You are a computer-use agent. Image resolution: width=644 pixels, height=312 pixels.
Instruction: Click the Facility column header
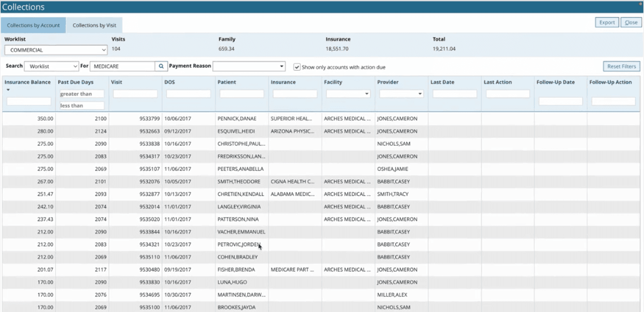pos(333,82)
